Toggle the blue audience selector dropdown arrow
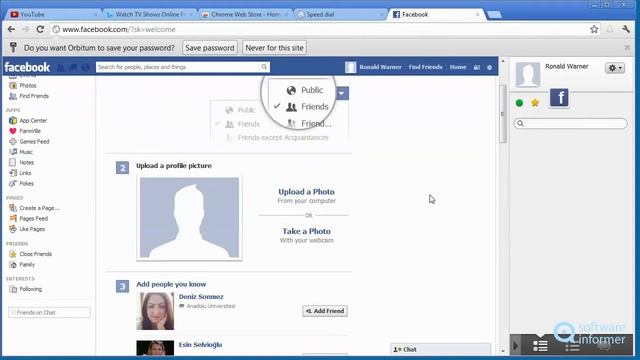This screenshot has height=360, width=640. (x=342, y=93)
